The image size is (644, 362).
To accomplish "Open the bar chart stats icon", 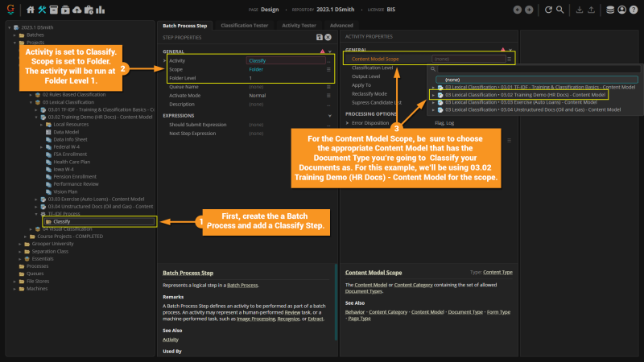I will point(100,10).
